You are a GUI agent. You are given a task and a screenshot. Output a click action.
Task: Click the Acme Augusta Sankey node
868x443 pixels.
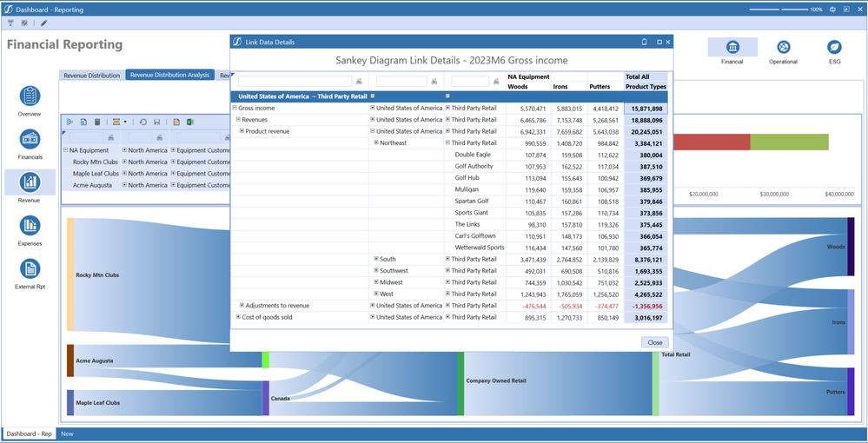coord(70,360)
